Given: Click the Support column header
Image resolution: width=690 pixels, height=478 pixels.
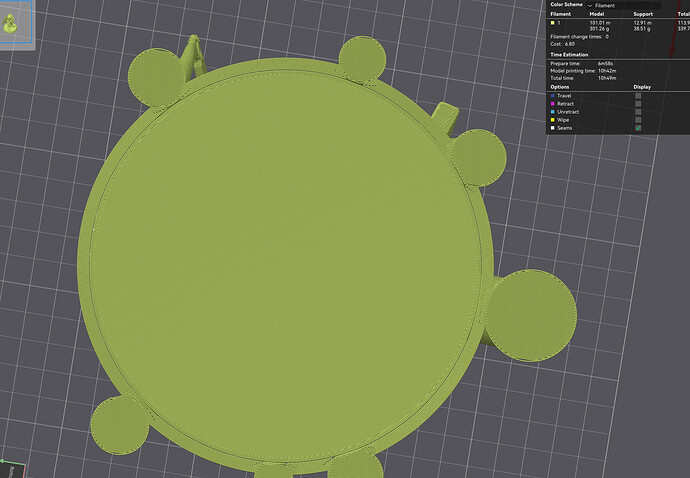Looking at the screenshot, I should point(643,14).
